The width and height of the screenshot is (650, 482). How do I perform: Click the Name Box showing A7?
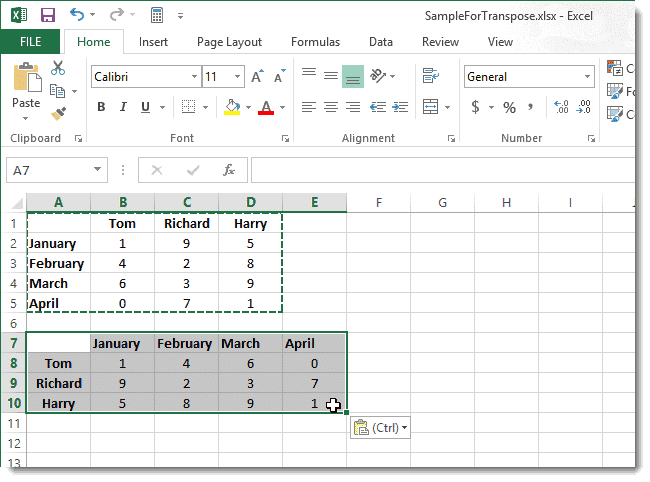pos(55,170)
